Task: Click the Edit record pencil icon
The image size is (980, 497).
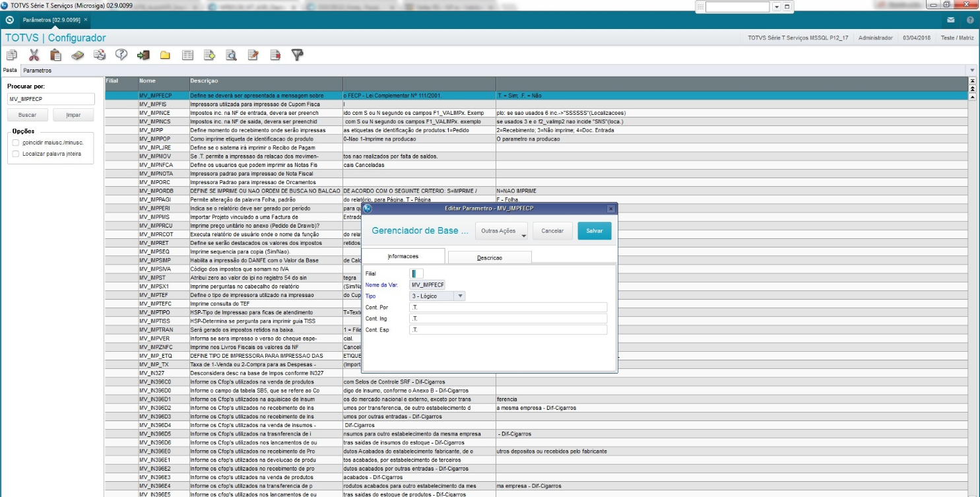Action: tap(253, 55)
